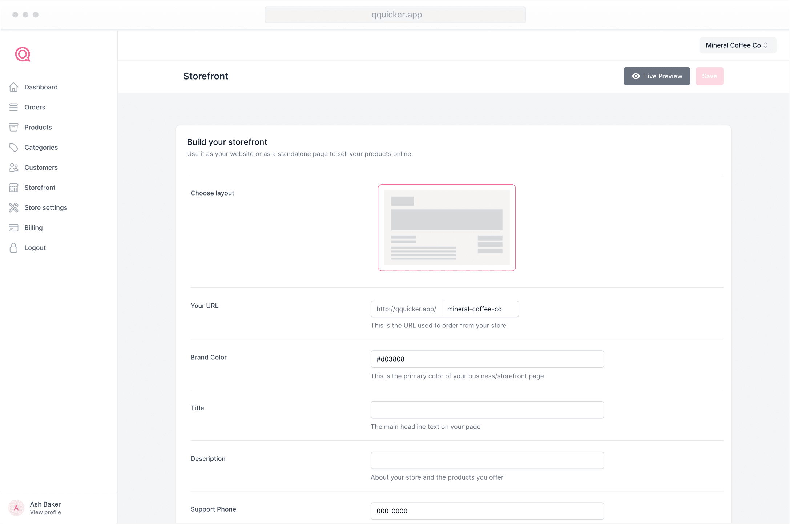Click the Billing credit card icon
Viewport: 790px width, 532px height.
point(13,228)
